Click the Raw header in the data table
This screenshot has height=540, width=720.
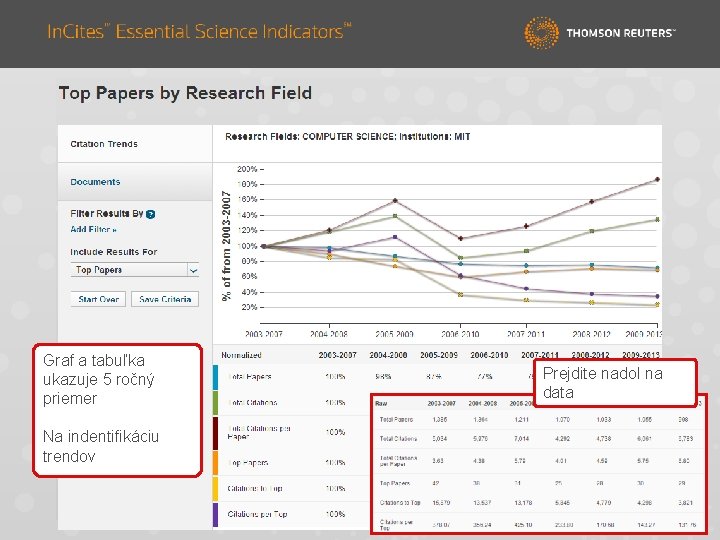tap(381, 404)
